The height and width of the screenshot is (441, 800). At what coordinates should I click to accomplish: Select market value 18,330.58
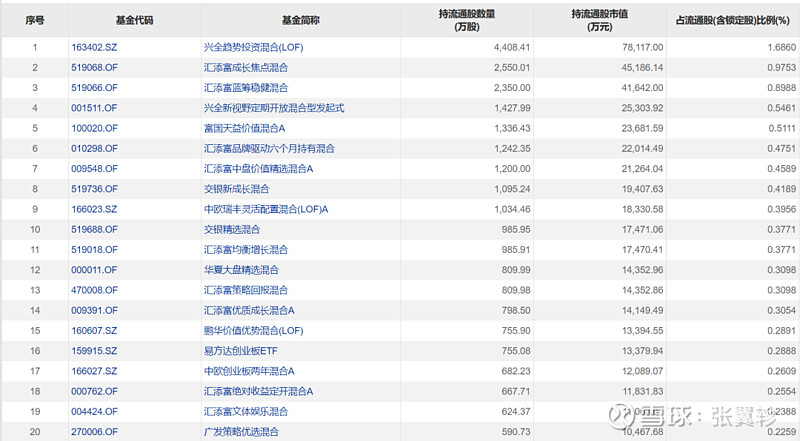tap(642, 209)
